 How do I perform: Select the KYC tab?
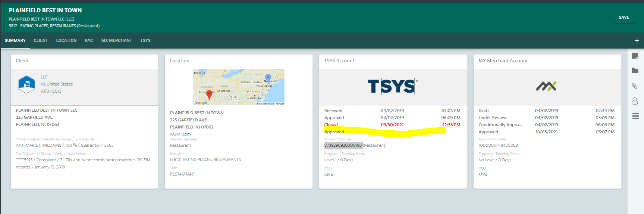point(89,40)
